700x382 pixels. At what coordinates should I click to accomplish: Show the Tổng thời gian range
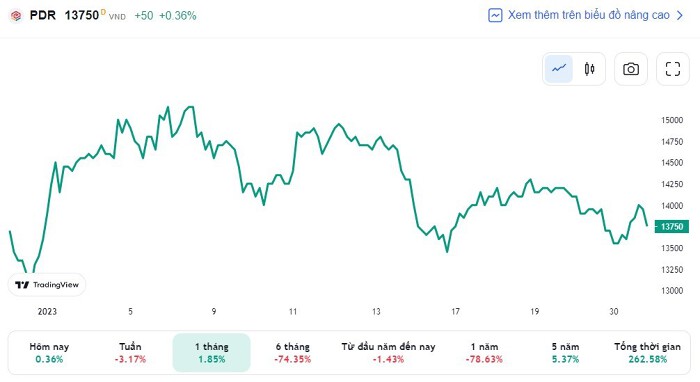click(647, 353)
